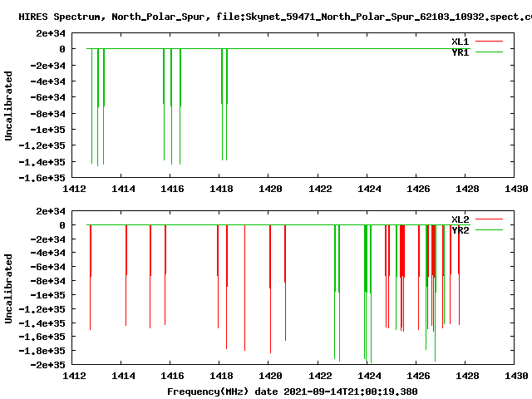
Task: Click the -1e+35 label on upper plot
Action: [x=48, y=130]
